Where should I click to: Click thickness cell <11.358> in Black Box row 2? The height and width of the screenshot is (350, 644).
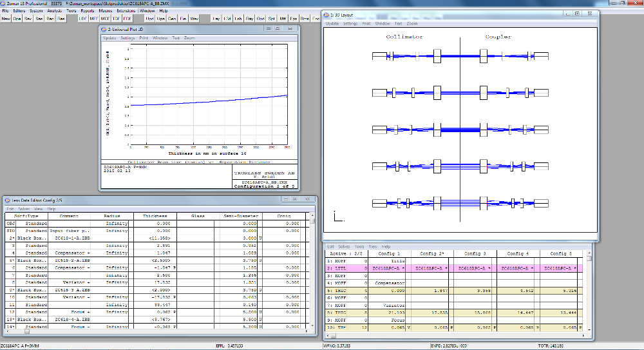pyautogui.click(x=153, y=238)
